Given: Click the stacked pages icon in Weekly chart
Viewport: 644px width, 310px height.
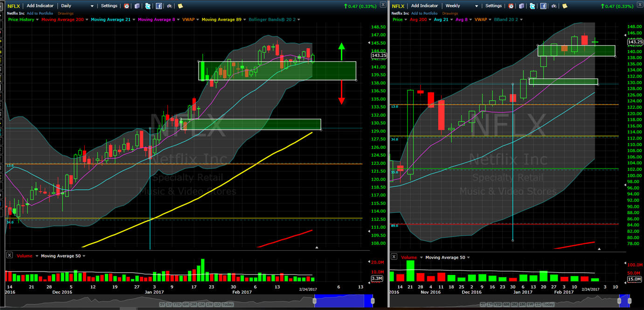Looking at the screenshot, I should coord(521,6).
